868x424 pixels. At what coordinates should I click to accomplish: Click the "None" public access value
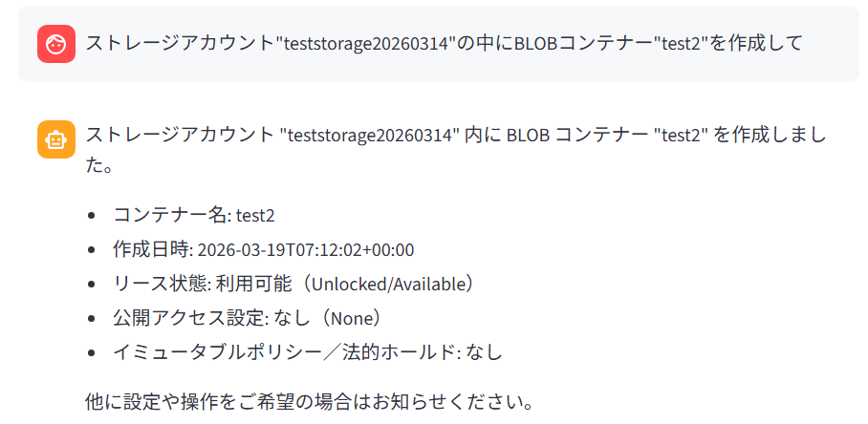click(x=354, y=317)
